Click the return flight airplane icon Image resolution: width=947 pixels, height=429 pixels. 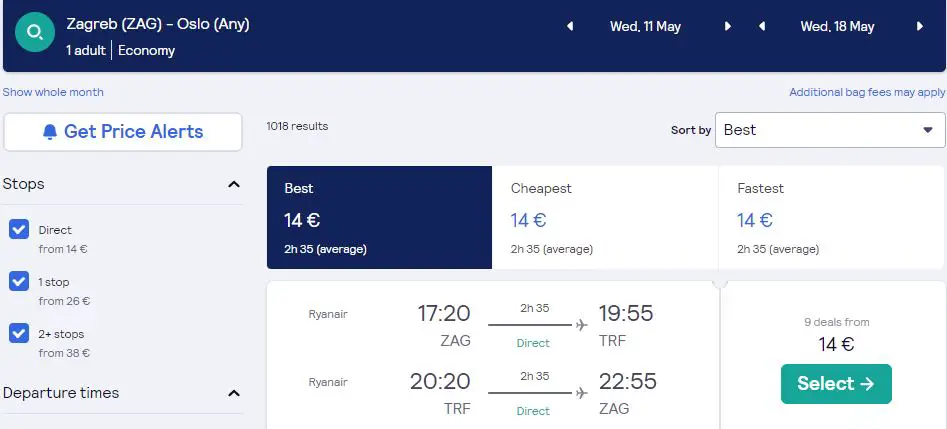tap(582, 393)
